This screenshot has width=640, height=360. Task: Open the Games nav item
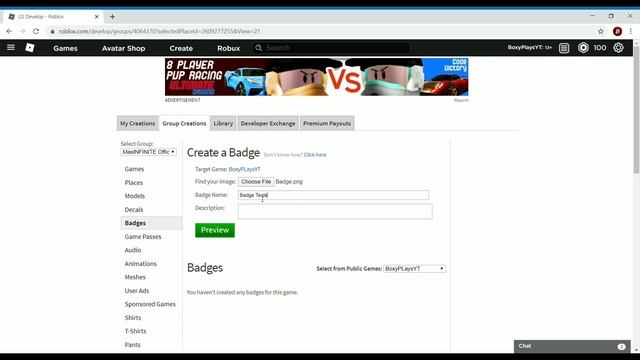(x=65, y=48)
